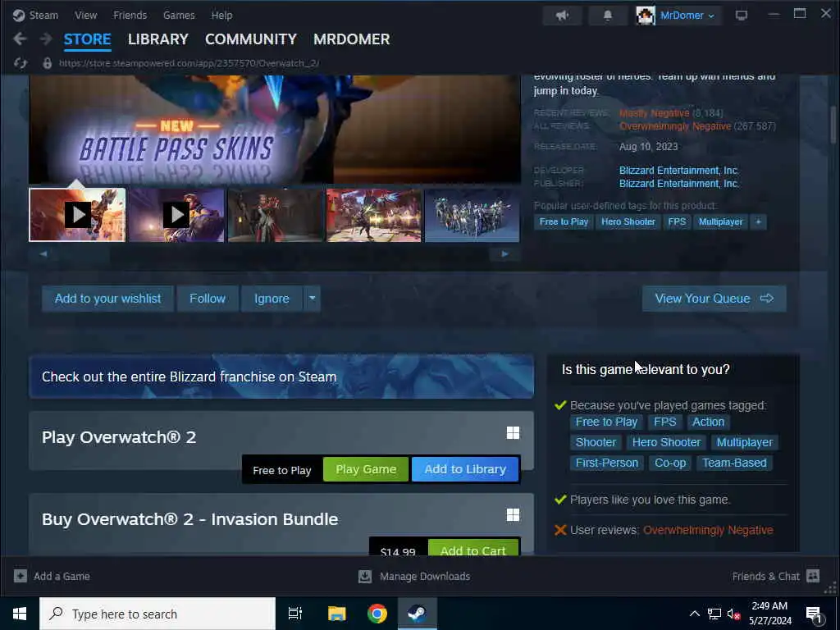
Task: Select the STORE tab
Action: (x=87, y=39)
